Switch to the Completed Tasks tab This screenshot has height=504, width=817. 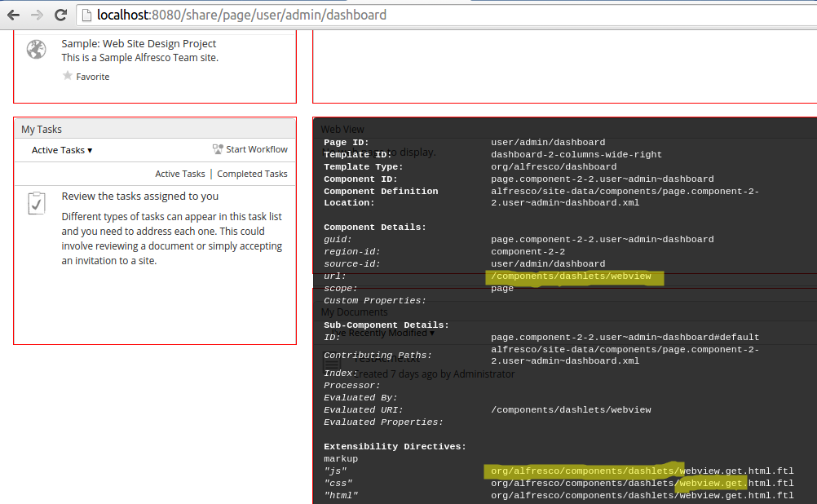[252, 173]
